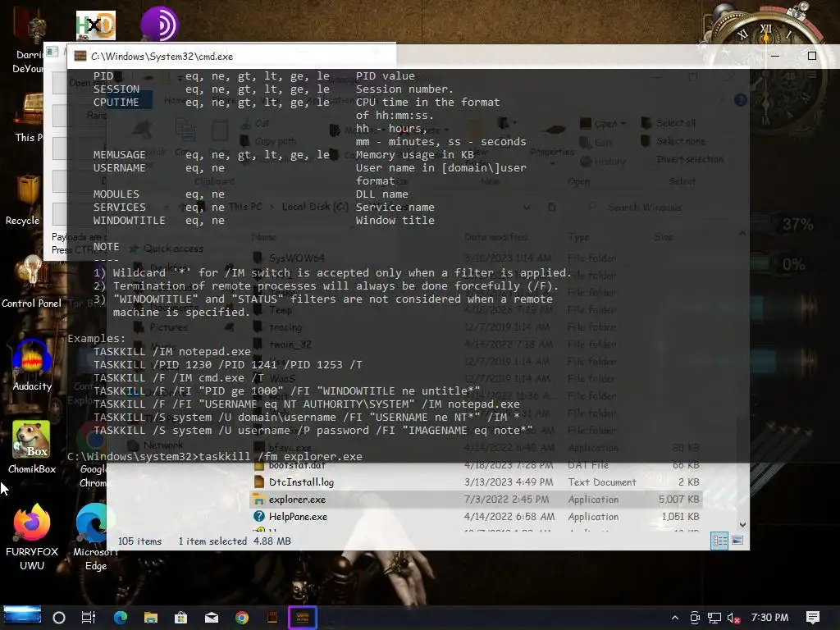Image resolution: width=840 pixels, height=630 pixels.
Task: Click the Size column header in Explorer
Action: click(x=663, y=237)
